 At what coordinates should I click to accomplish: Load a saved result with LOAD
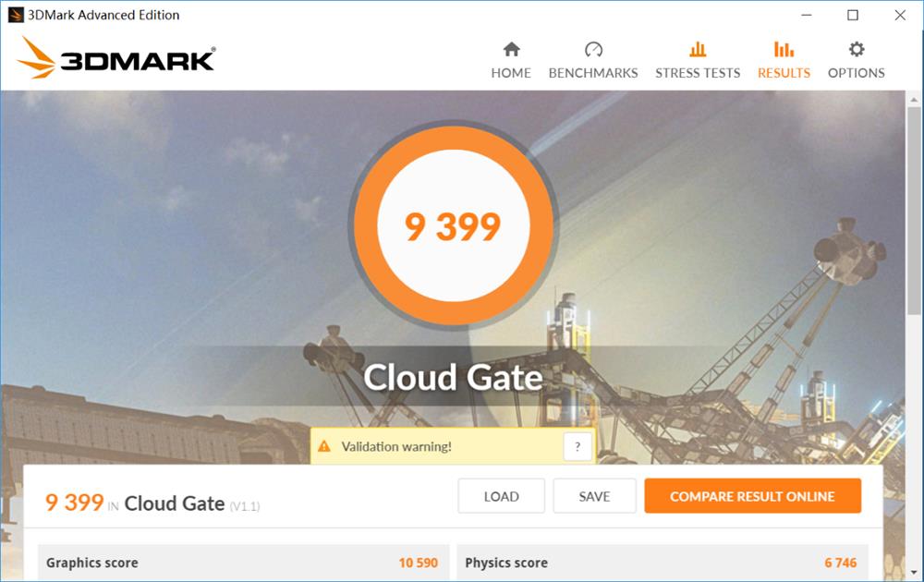[x=502, y=496]
